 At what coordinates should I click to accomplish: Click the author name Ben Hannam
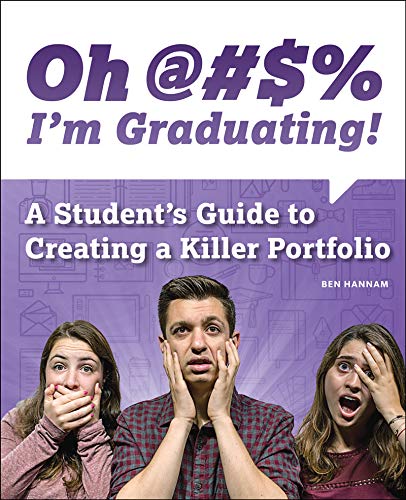tap(355, 284)
